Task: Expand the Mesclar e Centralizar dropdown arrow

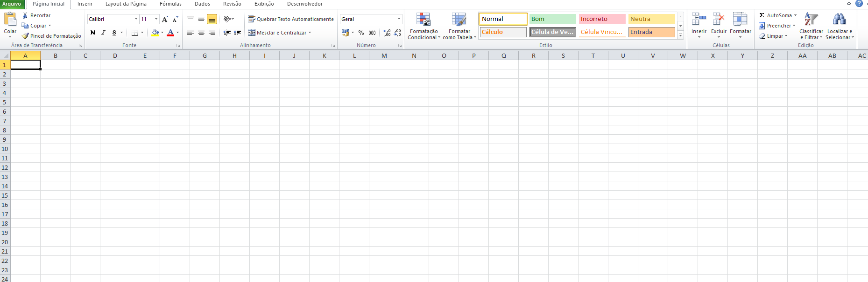Action: coord(310,33)
